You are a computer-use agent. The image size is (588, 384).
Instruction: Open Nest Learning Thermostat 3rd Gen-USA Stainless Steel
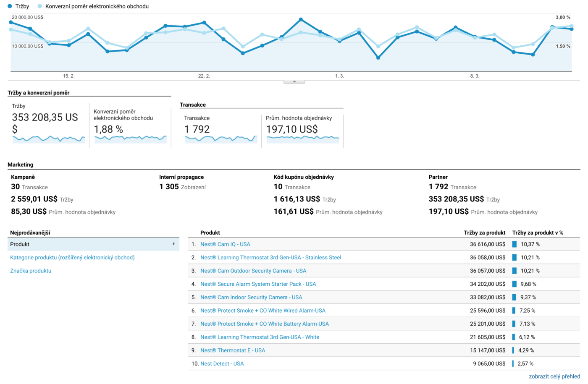pyautogui.click(x=271, y=257)
